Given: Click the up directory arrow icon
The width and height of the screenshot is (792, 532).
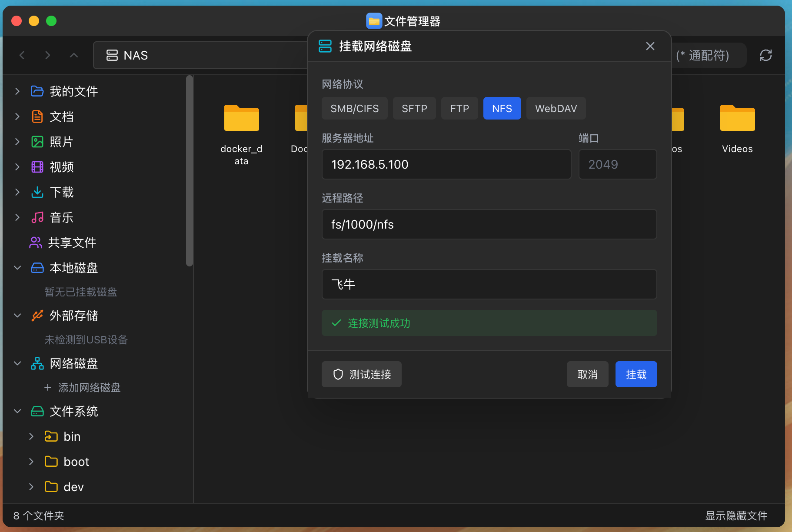Looking at the screenshot, I should [74, 55].
